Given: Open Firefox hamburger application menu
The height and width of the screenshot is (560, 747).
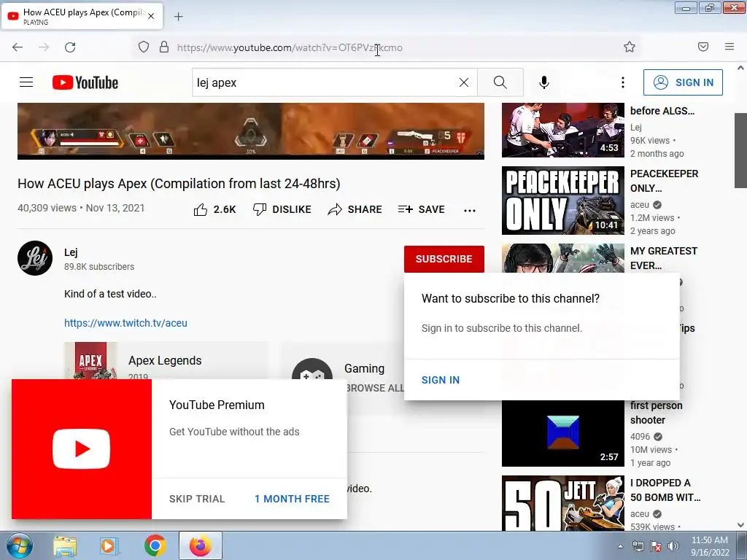Looking at the screenshot, I should tap(729, 47).
